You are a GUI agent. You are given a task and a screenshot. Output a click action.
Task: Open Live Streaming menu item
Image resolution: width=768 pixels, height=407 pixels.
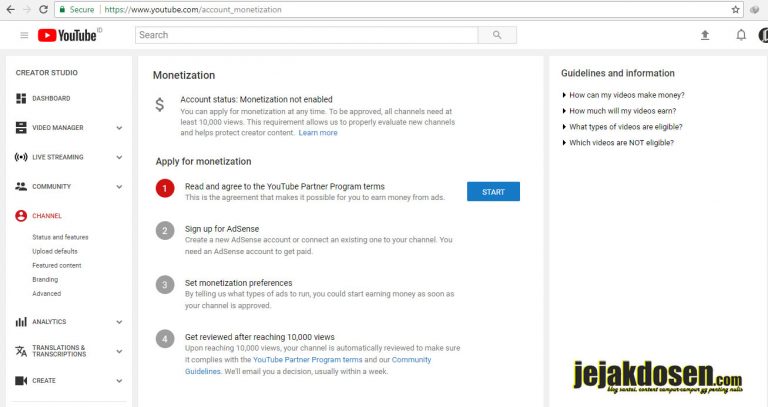[58, 157]
